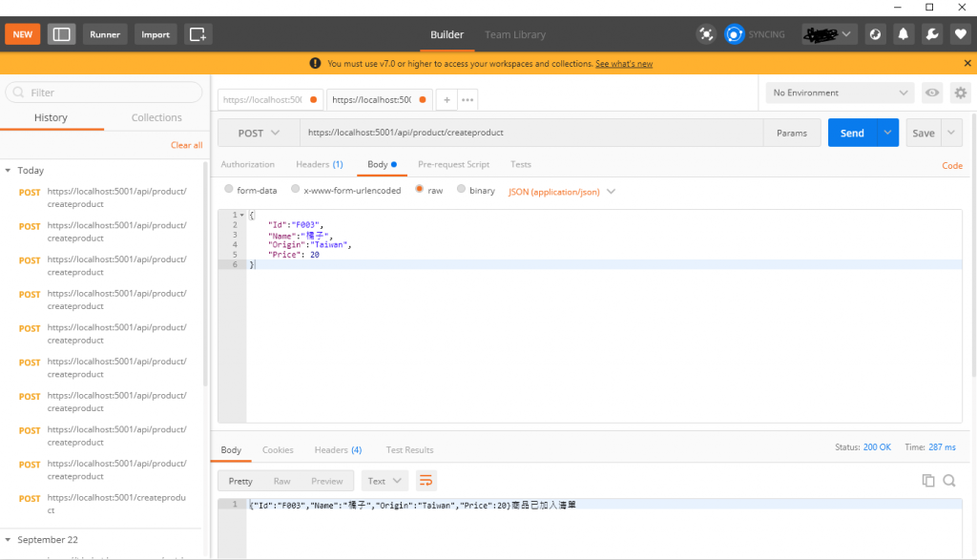This screenshot has width=977, height=560.
Task: Open the Runner
Action: (105, 34)
